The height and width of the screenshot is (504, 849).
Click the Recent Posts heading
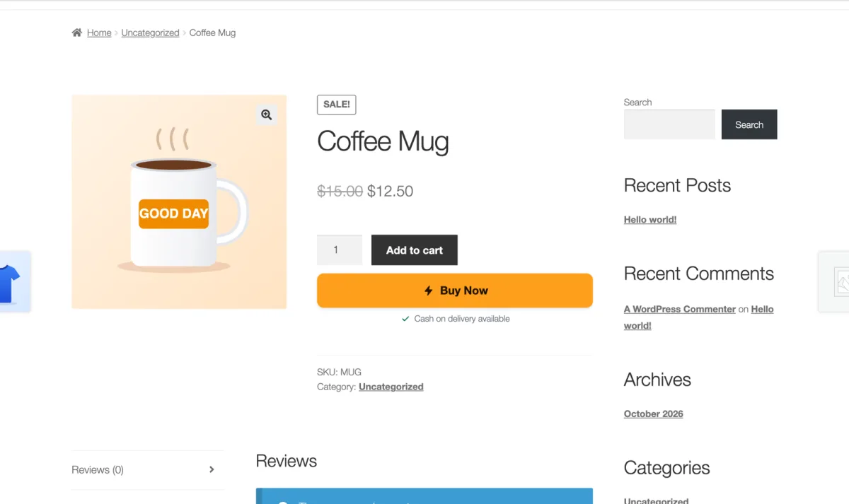coord(677,185)
